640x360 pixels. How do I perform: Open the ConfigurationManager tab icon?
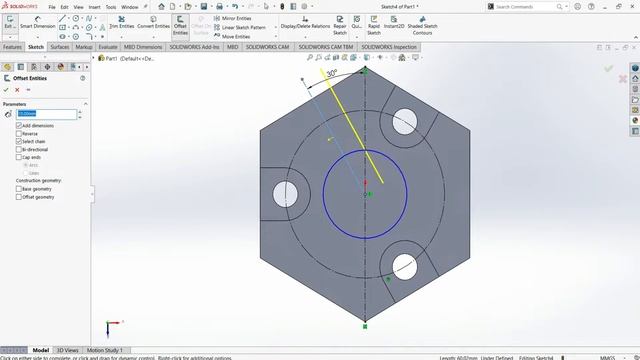(34, 67)
